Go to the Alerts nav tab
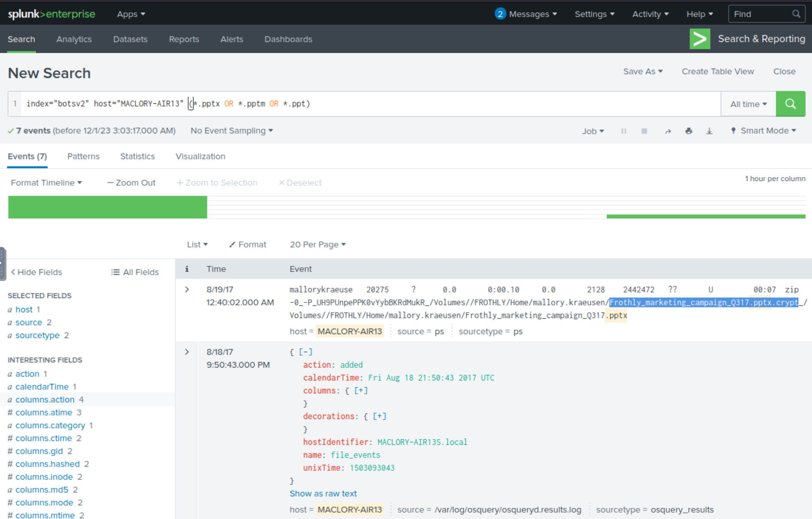Viewport: 812px width, 519px height. 232,39
